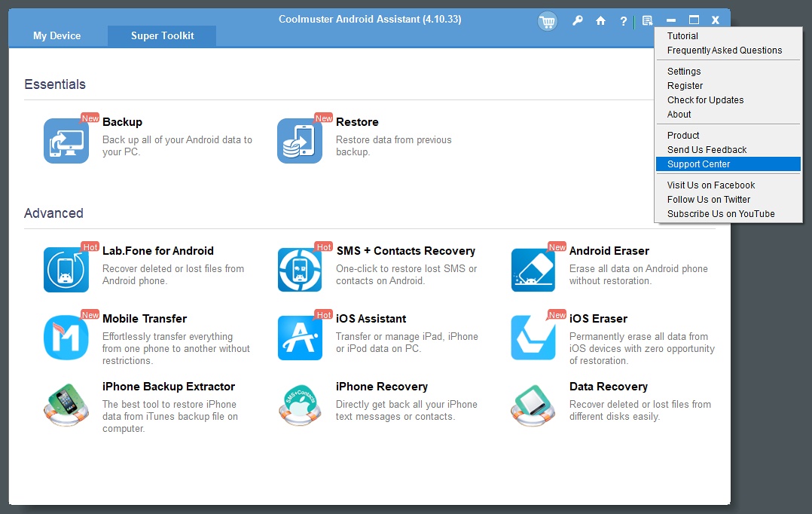Choose Send Us Feedback
Screen dimensions: 812x514
click(x=728, y=150)
